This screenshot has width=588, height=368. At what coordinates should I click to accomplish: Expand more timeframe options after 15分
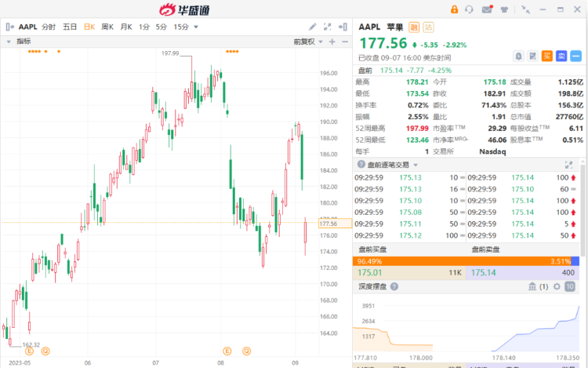click(195, 27)
